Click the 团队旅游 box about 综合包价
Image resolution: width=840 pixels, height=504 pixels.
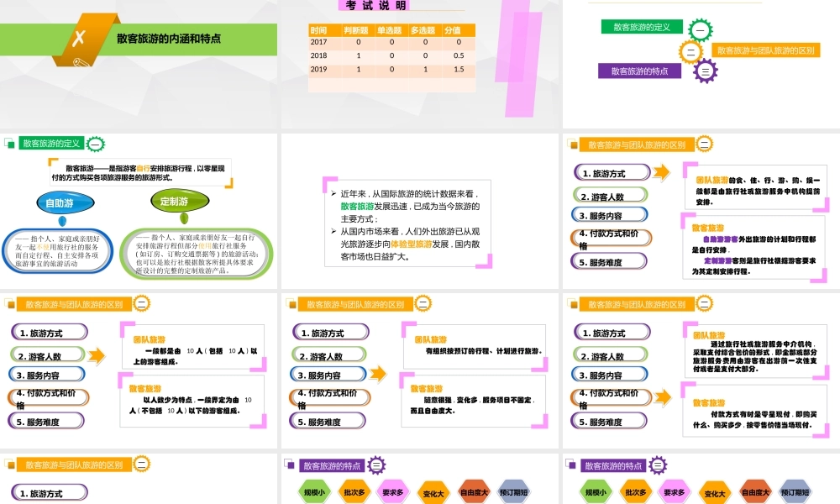[756, 349]
